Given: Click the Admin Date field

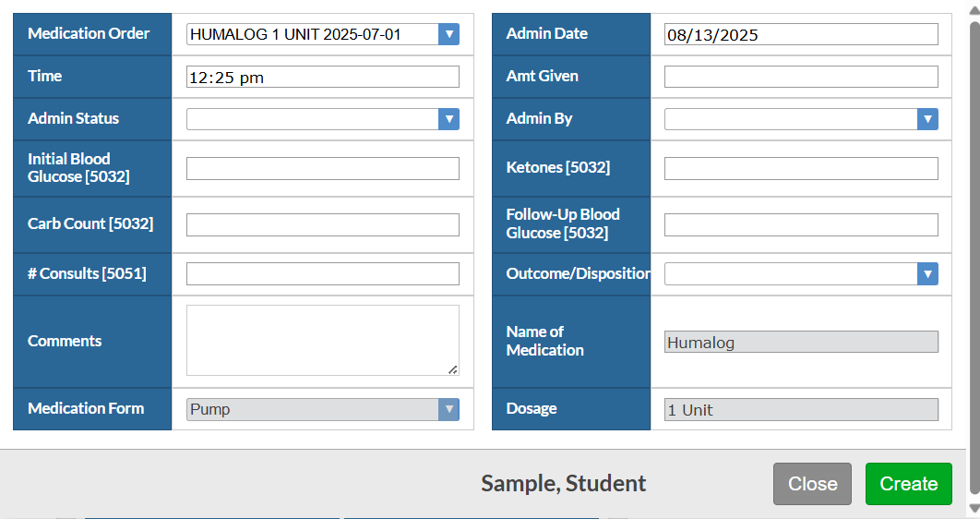Looking at the screenshot, I should 801,34.
